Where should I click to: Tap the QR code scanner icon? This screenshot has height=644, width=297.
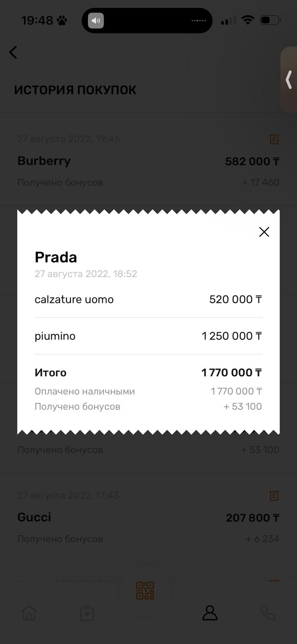(145, 591)
